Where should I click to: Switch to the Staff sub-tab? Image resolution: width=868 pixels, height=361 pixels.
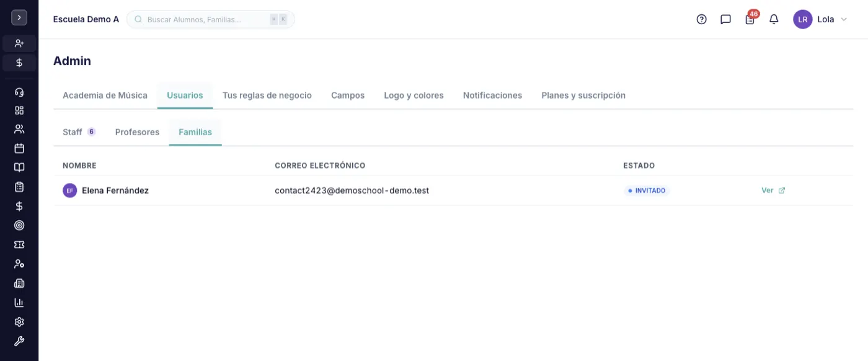point(79,132)
